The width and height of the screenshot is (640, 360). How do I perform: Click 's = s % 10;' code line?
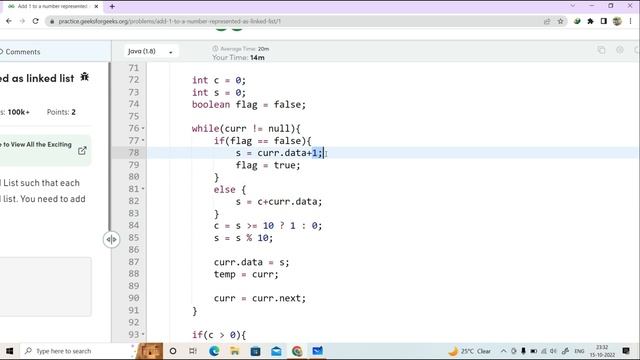tap(243, 238)
